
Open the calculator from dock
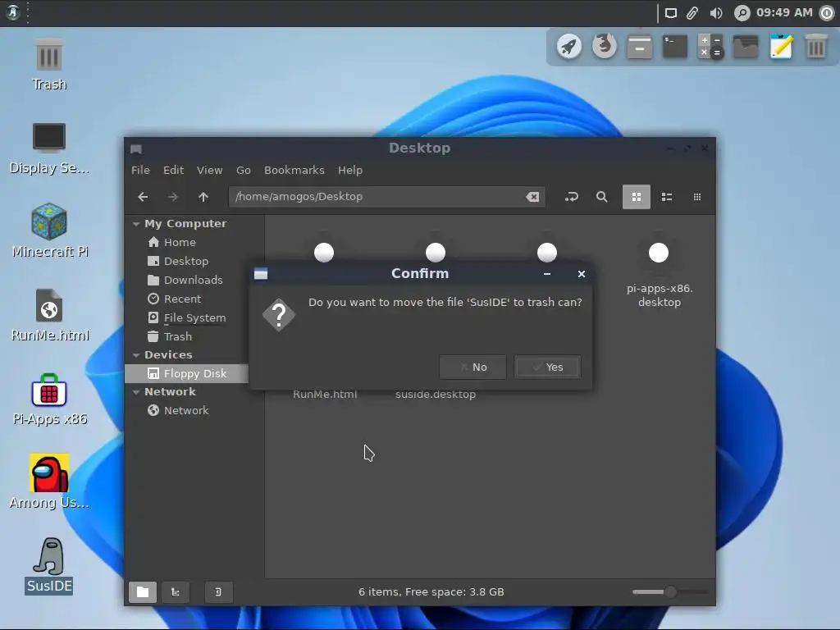coord(710,47)
